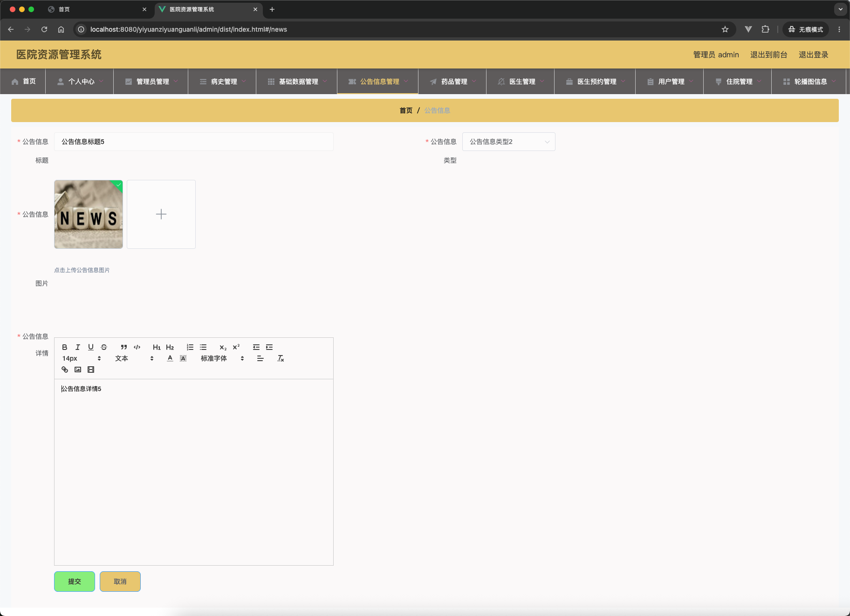Toggle underline formatting in the editor
The width and height of the screenshot is (850, 616).
pyautogui.click(x=91, y=347)
